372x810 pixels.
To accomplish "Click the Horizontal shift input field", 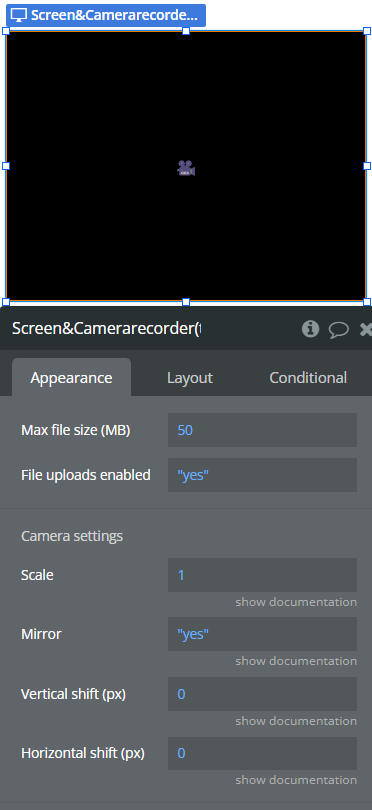I will click(262, 753).
